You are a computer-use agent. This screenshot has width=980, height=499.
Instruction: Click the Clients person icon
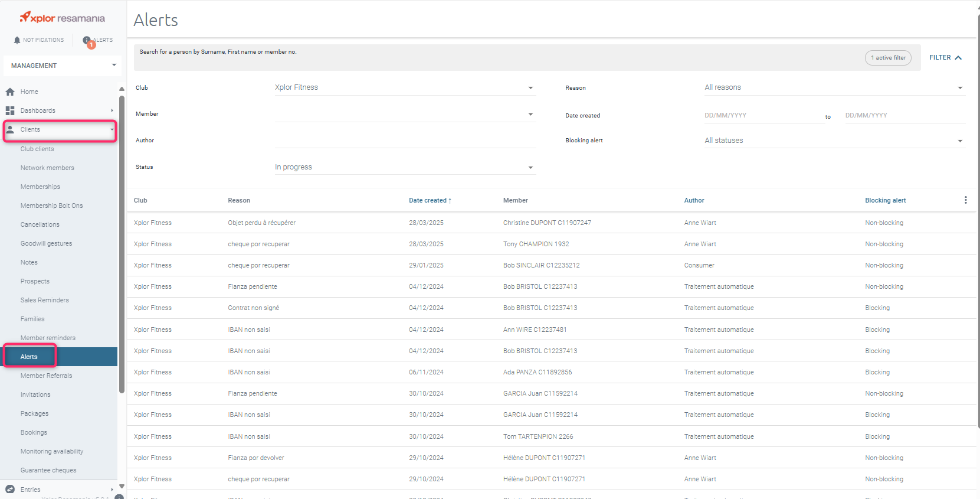click(x=10, y=129)
